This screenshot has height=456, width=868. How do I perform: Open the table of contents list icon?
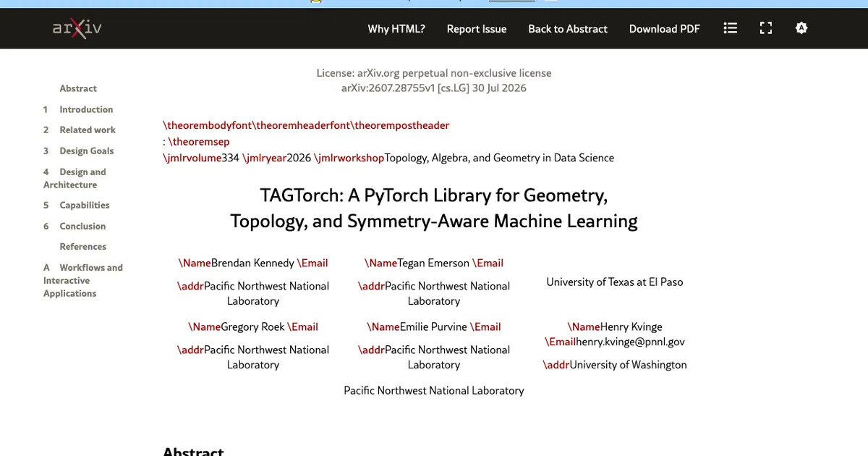pyautogui.click(x=731, y=28)
